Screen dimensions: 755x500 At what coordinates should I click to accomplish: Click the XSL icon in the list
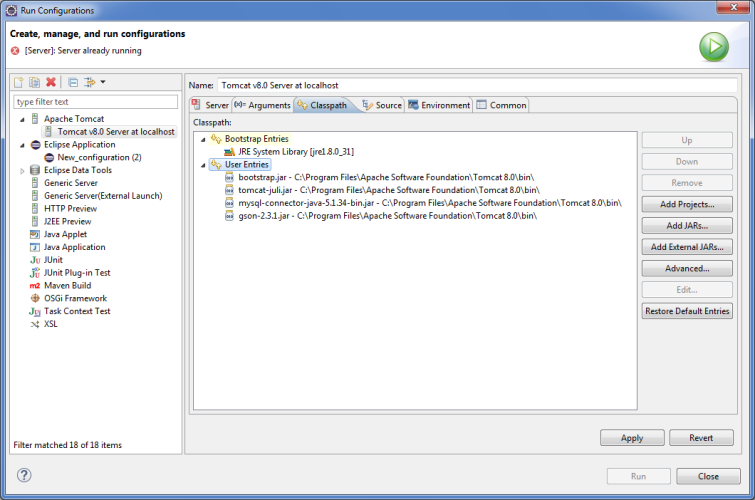(35, 324)
